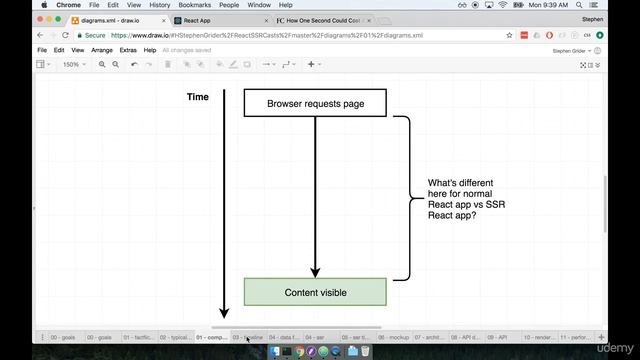This screenshot has height=360, width=640.
Task: Open Spotlight search in the menu bar
Action: coord(579,5)
